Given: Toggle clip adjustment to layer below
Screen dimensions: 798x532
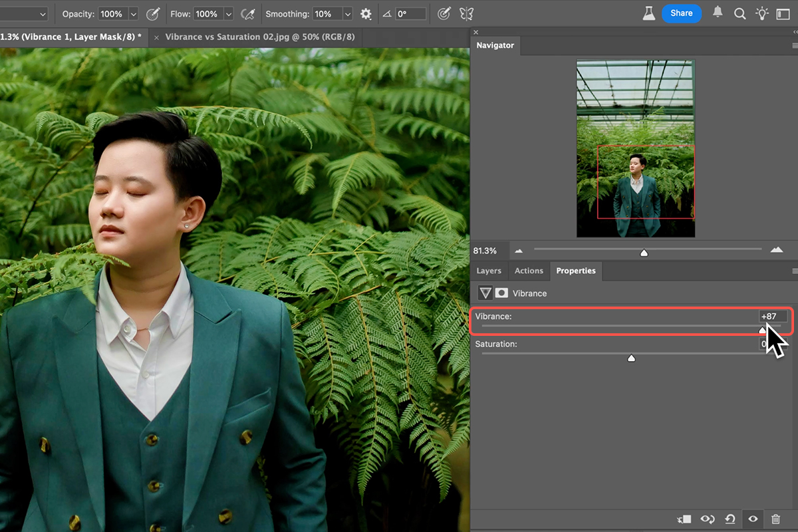Looking at the screenshot, I should 684,519.
